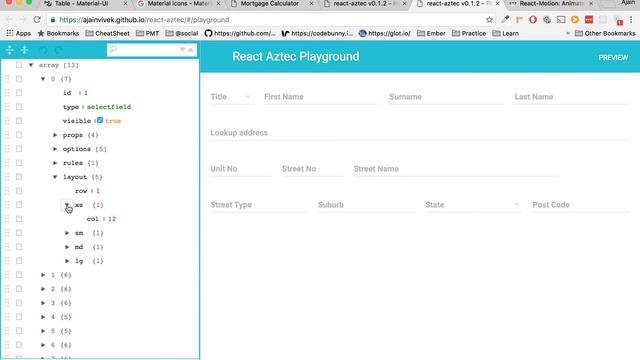Switch to Material icons tab
Viewport: 640px width, 360px height.
[178, 4]
